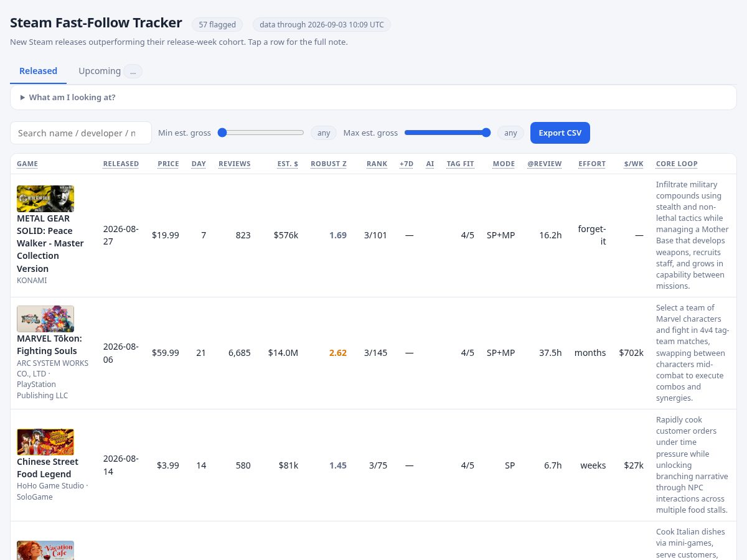Sort by the EST. $ column header
Screen dimensions: 747x560
pos(288,164)
